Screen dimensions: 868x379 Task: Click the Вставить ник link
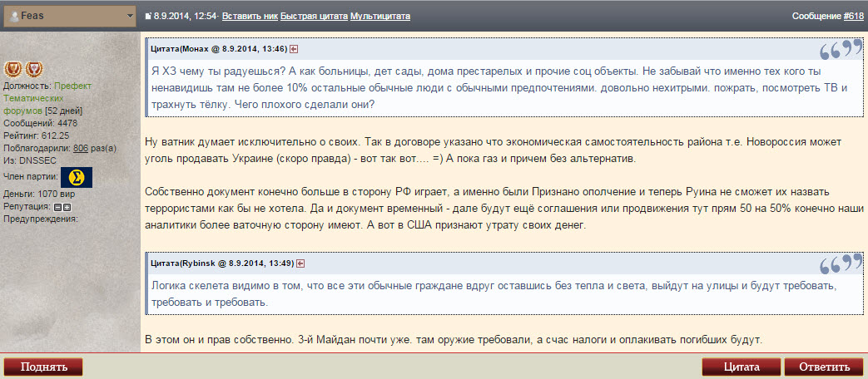(x=250, y=17)
